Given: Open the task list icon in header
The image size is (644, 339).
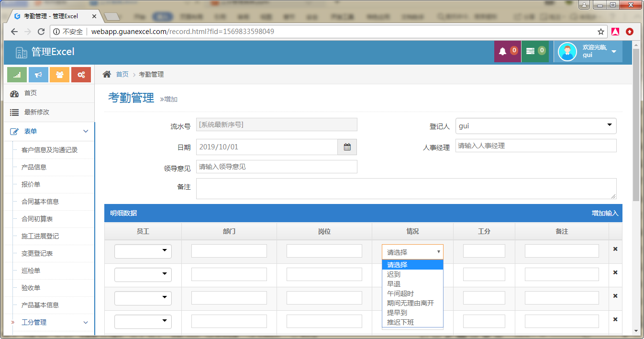Looking at the screenshot, I should pyautogui.click(x=530, y=51).
